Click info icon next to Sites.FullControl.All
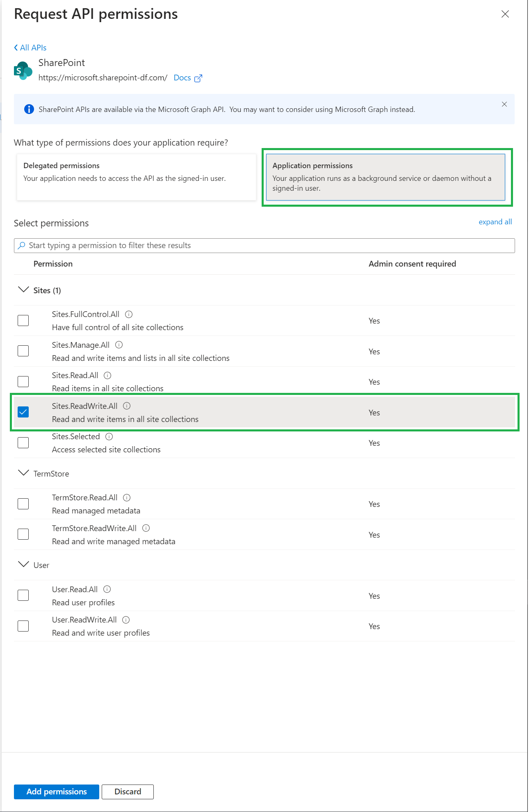529x812 pixels. pyautogui.click(x=129, y=315)
